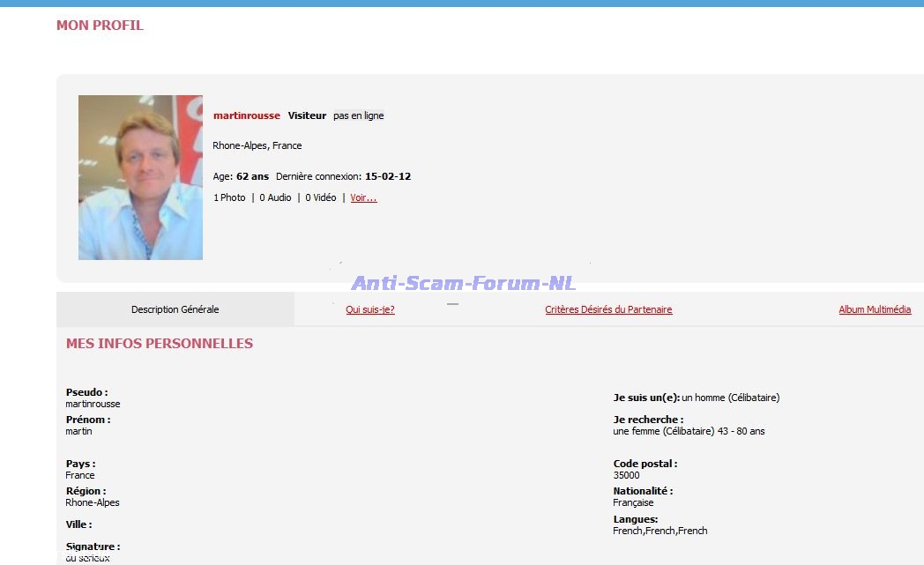This screenshot has height=565, width=924.
Task: Click the 'une femme (Célibataire) 43 - 80 ans' text
Action: 689,431
